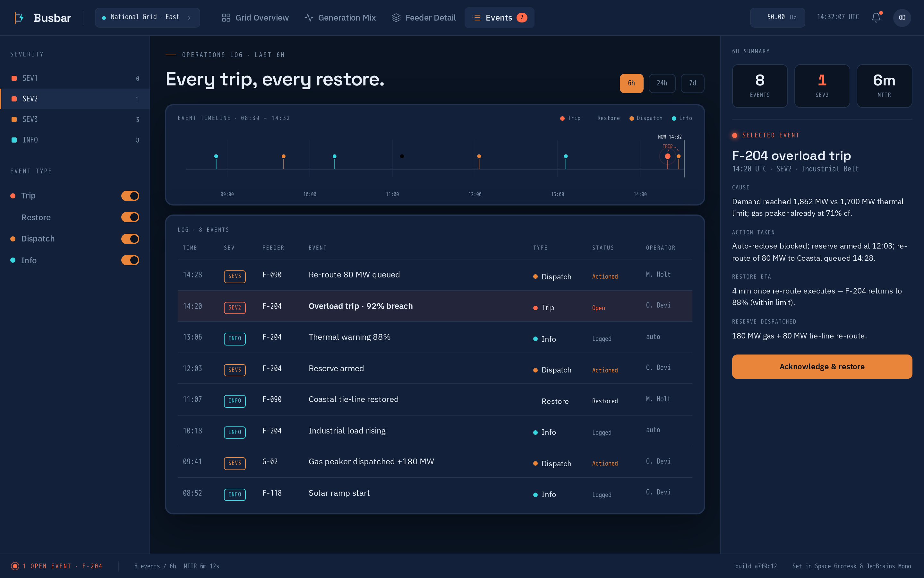The height and width of the screenshot is (578, 924).
Task: Click the F-118 feeder cell
Action: [x=272, y=493]
